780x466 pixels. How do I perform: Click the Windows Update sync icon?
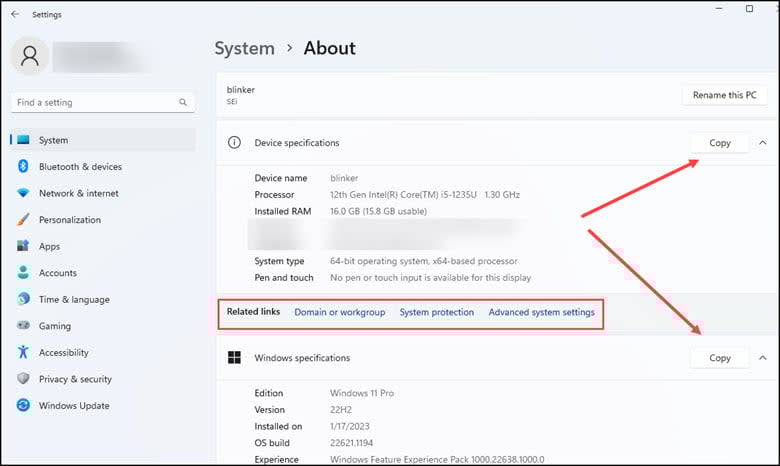(x=23, y=405)
